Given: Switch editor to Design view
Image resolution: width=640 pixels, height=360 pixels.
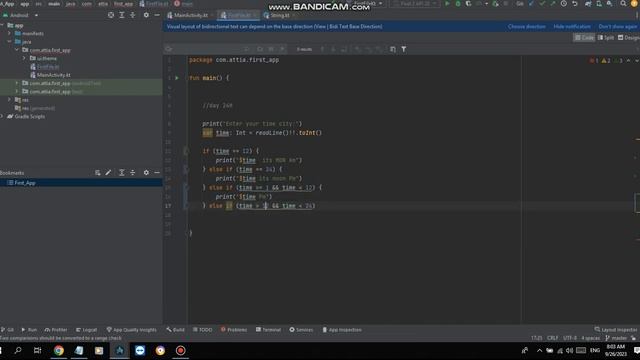Looking at the screenshot, I should coord(629,38).
